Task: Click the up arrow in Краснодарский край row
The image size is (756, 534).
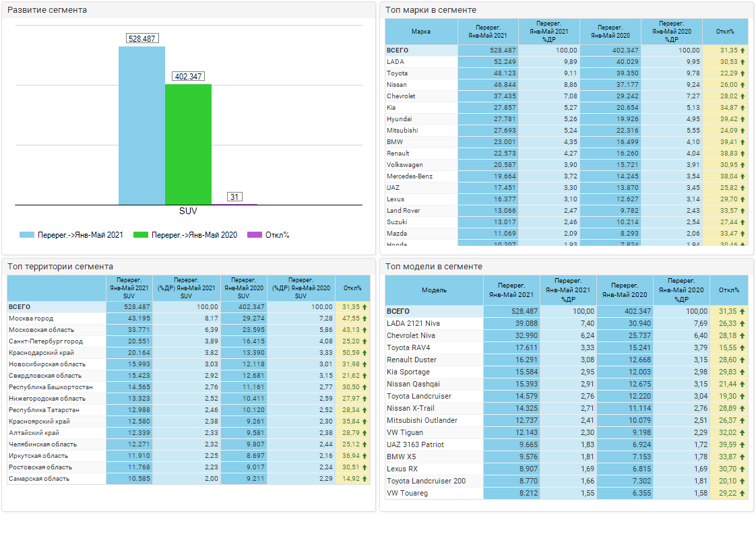Action: coord(365,353)
